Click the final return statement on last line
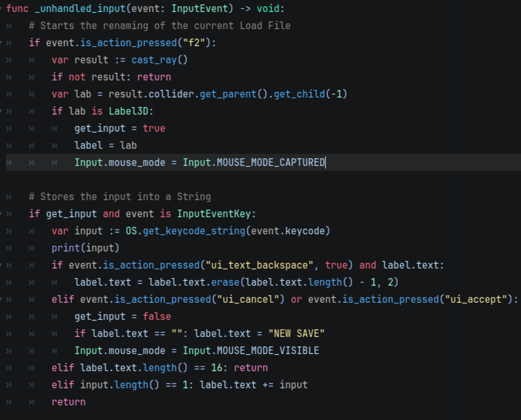This screenshot has width=521, height=420. 68,402
